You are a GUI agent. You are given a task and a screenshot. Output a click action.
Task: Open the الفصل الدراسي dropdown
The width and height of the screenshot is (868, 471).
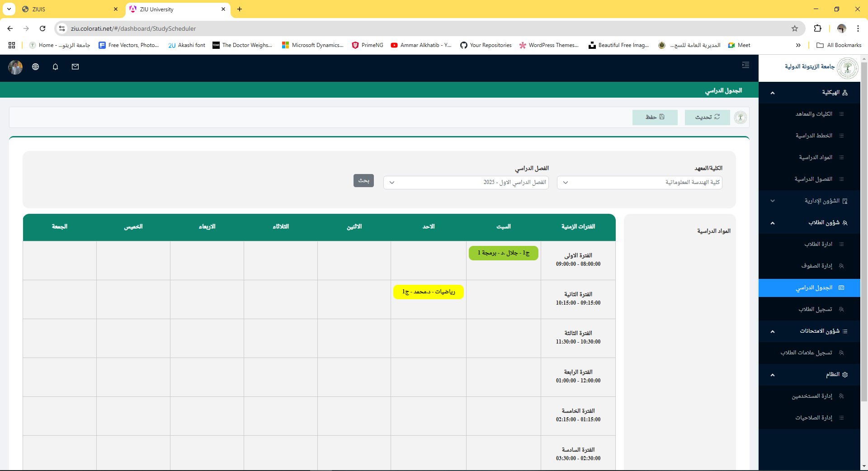(x=466, y=182)
